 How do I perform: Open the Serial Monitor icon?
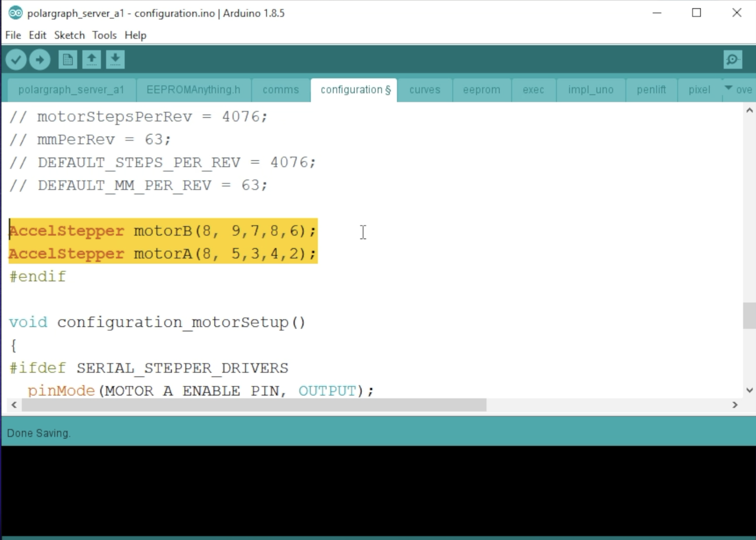click(x=733, y=60)
